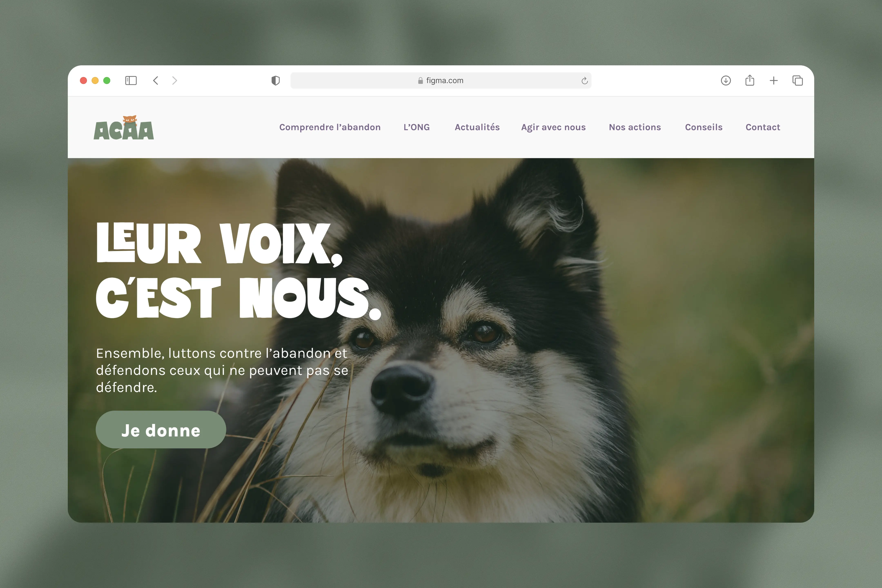882x588 pixels.
Task: Visit the Conseils section
Action: point(704,127)
